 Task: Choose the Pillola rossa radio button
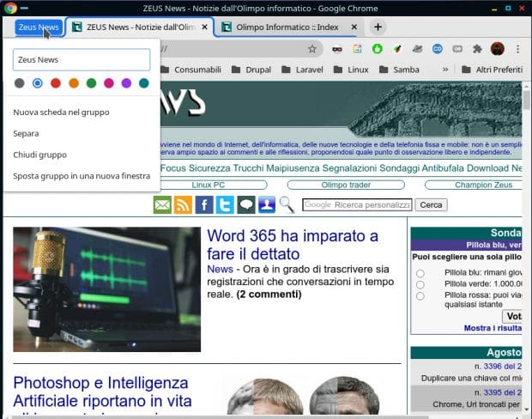(x=420, y=296)
